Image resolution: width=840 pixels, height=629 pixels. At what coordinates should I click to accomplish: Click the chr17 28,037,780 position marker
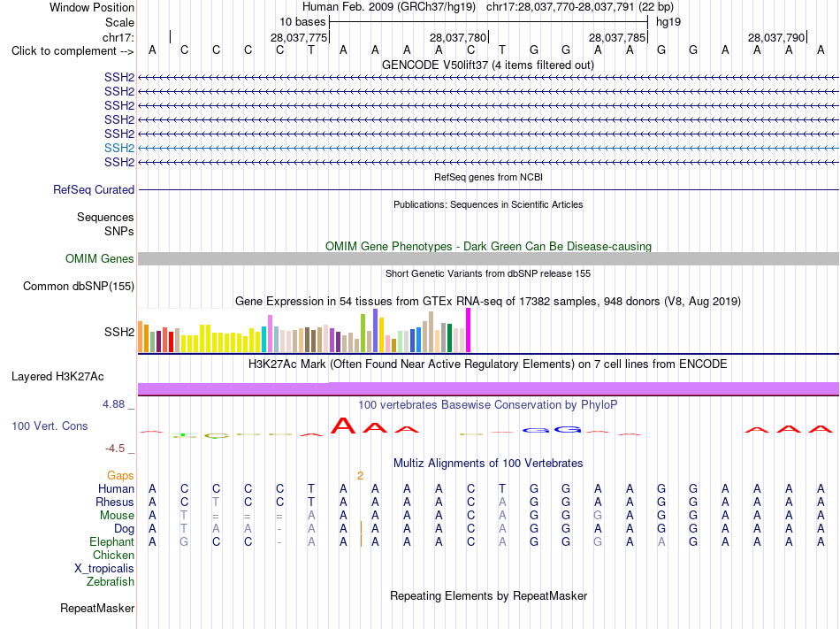459,37
